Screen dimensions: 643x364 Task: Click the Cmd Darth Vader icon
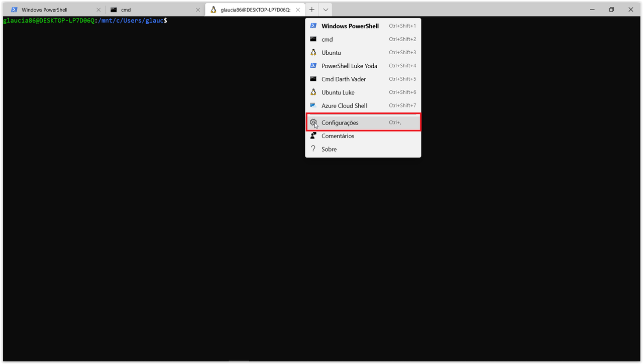(313, 79)
